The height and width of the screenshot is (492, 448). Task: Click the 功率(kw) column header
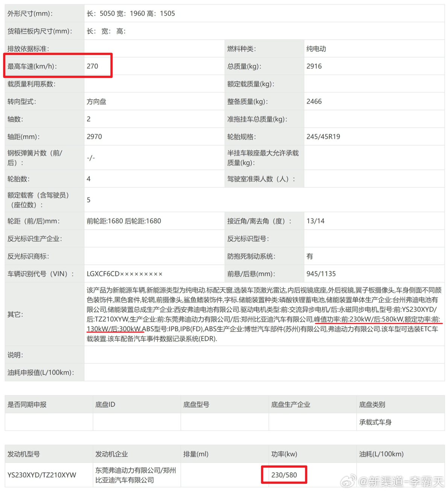coord(284,454)
